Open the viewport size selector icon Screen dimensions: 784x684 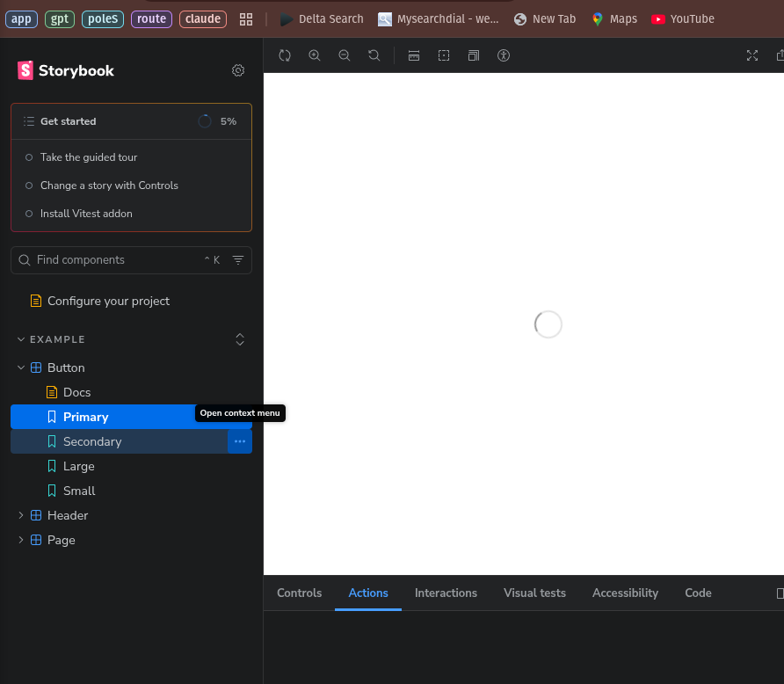point(474,55)
